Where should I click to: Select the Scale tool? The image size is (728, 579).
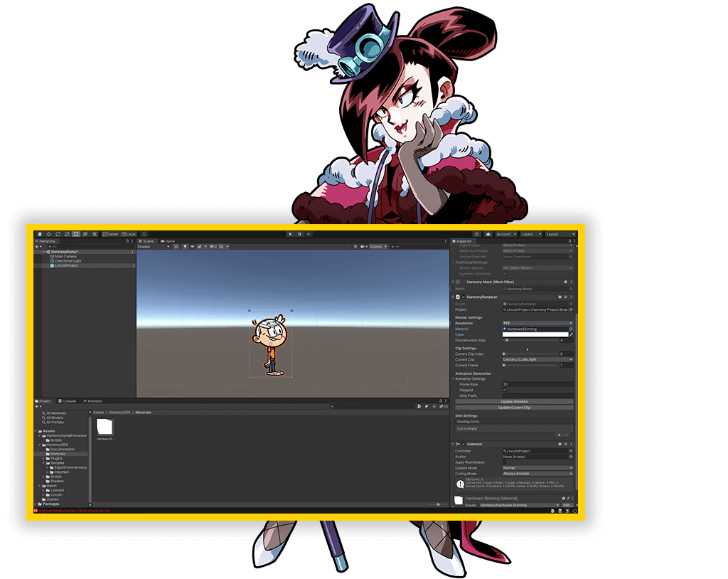tap(67, 234)
